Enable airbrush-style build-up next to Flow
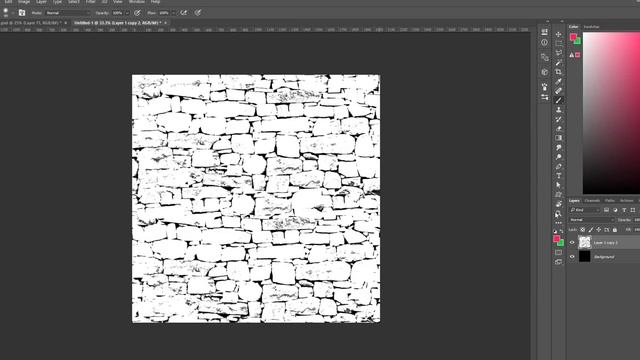The image size is (640, 360). tap(184, 13)
